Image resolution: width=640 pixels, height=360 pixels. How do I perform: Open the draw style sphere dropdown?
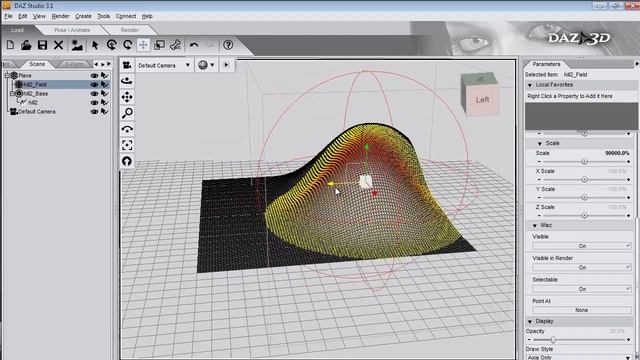[x=206, y=65]
